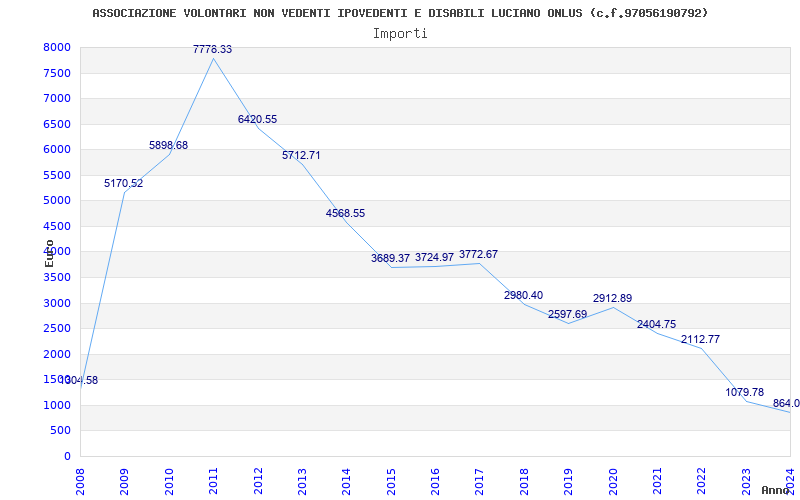Select the 2013 x-axis year label
This screenshot has height=500, width=800.
tap(302, 481)
